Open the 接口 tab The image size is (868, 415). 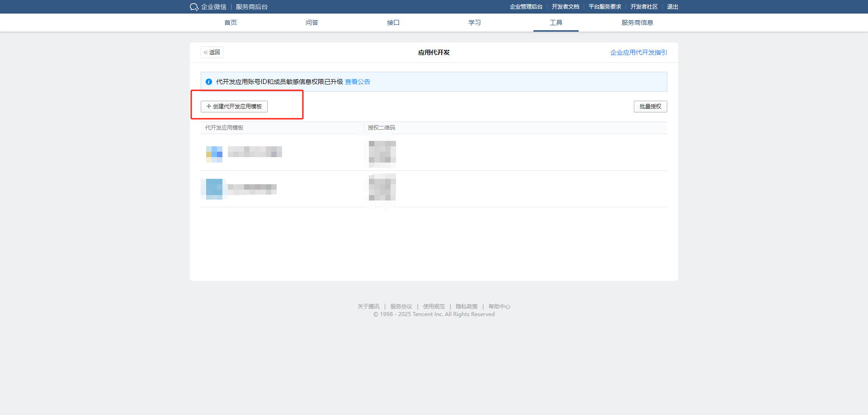393,23
